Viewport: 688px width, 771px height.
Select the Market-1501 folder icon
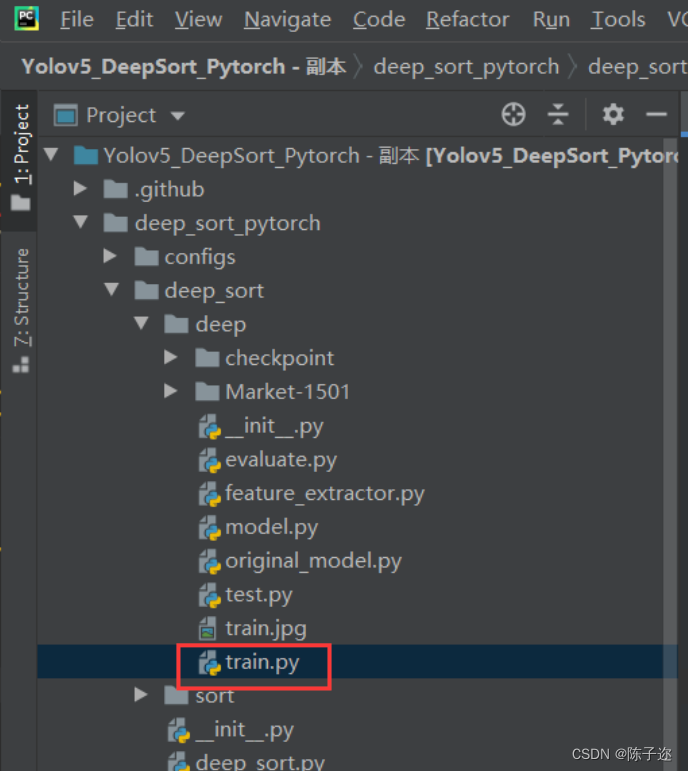207,392
